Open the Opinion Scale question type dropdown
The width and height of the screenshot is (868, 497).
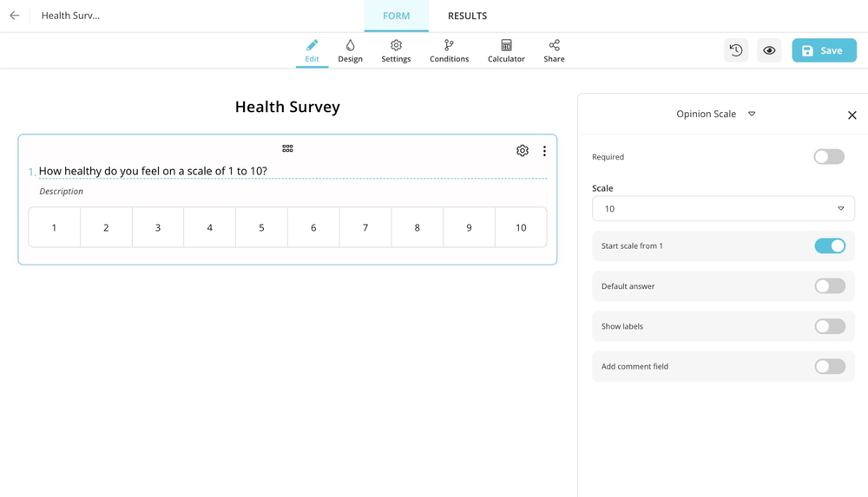715,114
